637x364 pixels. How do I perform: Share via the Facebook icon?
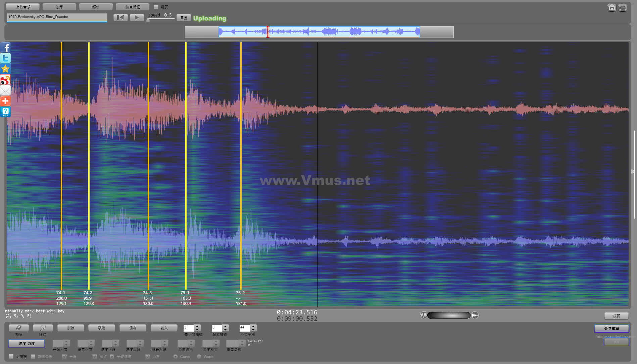pyautogui.click(x=5, y=48)
